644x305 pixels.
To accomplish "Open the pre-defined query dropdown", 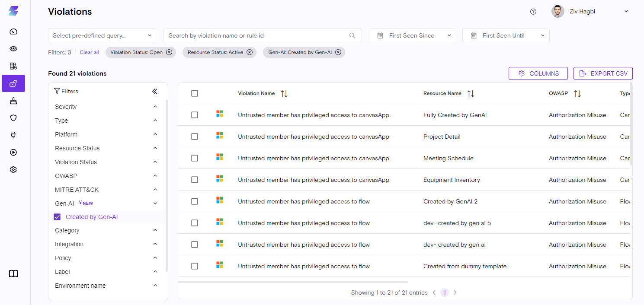I will [x=102, y=35].
